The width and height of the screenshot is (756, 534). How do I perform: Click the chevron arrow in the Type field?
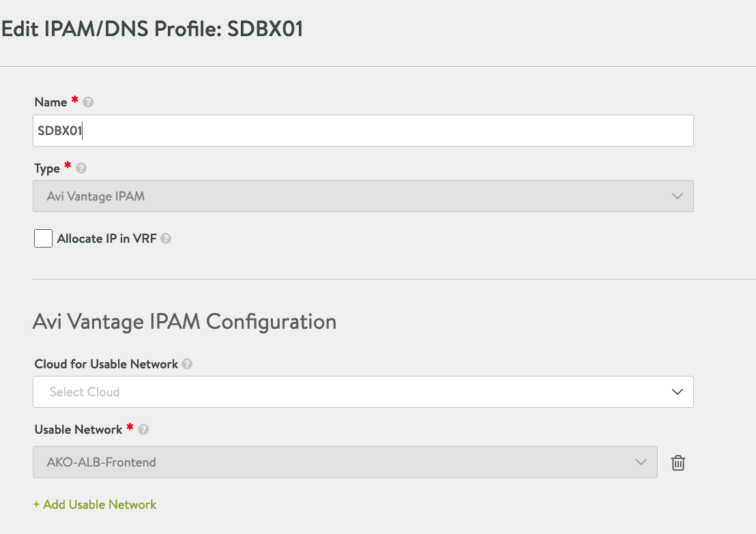click(x=677, y=196)
